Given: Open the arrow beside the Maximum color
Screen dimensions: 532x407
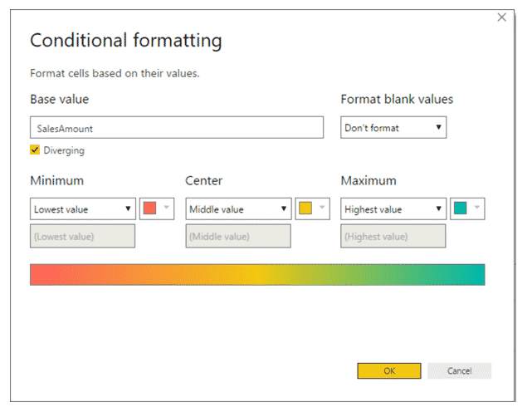Looking at the screenshot, I should tap(476, 209).
